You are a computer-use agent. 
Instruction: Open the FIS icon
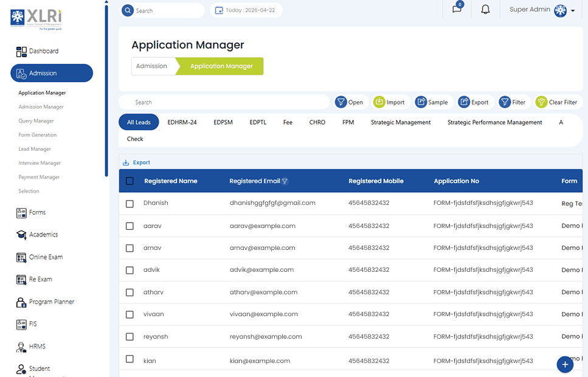[x=21, y=324]
